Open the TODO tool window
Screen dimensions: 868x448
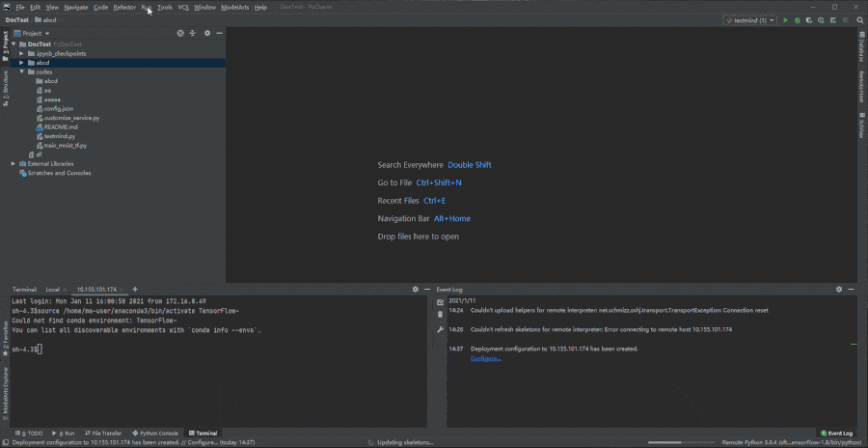pyautogui.click(x=31, y=433)
